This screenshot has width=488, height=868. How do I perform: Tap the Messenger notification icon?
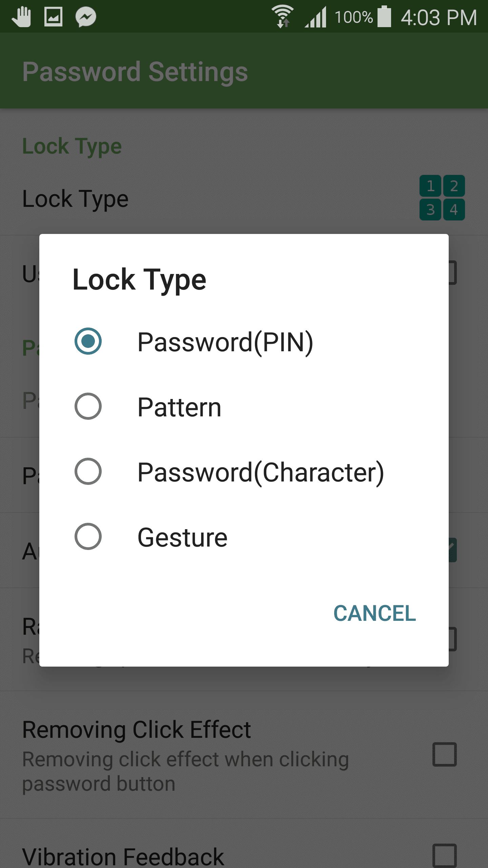tap(86, 17)
